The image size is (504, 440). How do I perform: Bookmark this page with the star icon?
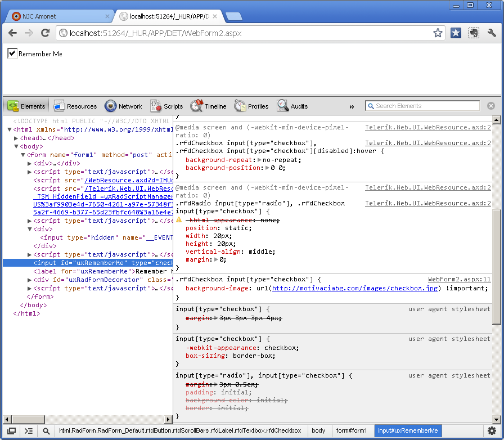438,33
